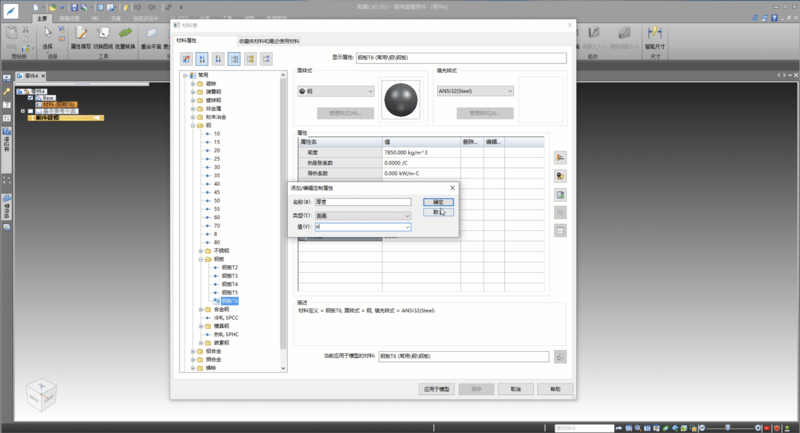
Task: Click the 智能尺寸 ribbon tool icon
Action: tap(657, 35)
